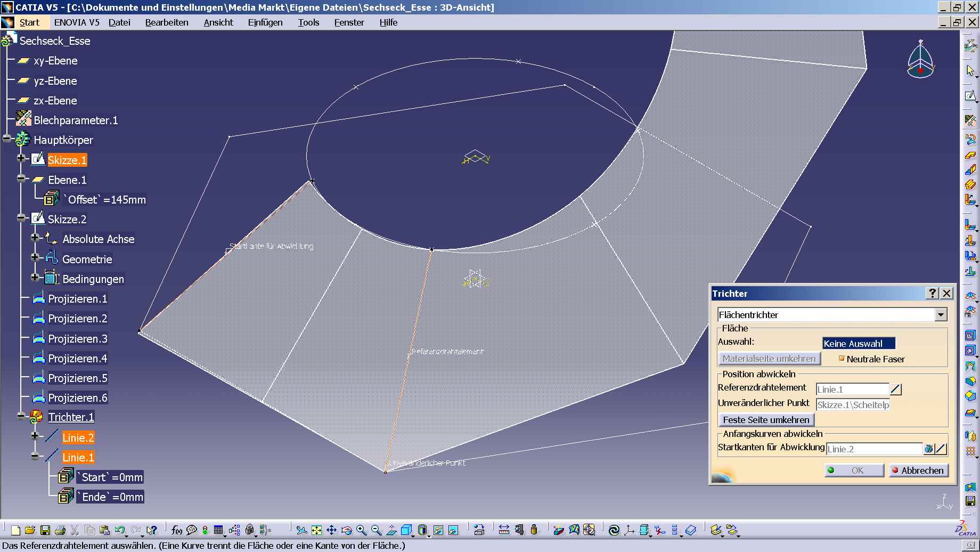The image size is (980, 552).
Task: Save the document with the floppy icon
Action: tap(45, 530)
